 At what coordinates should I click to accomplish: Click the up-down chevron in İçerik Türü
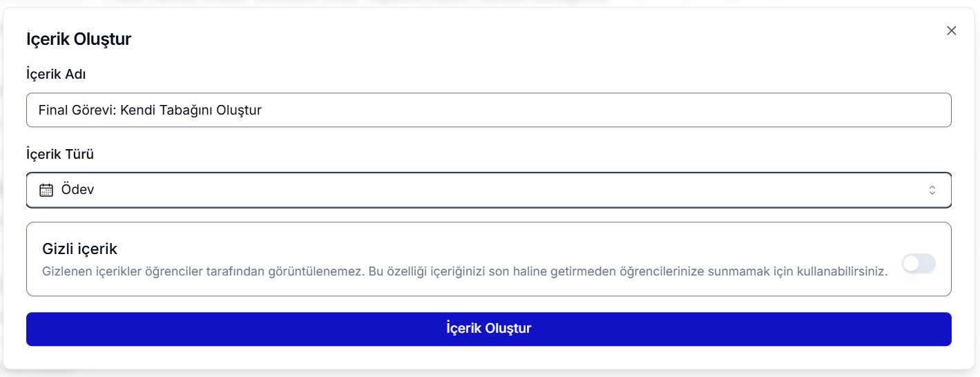click(932, 190)
